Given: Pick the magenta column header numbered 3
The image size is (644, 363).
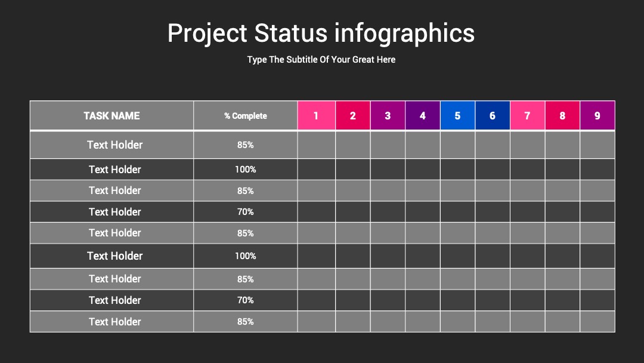Looking at the screenshot, I should tap(388, 115).
